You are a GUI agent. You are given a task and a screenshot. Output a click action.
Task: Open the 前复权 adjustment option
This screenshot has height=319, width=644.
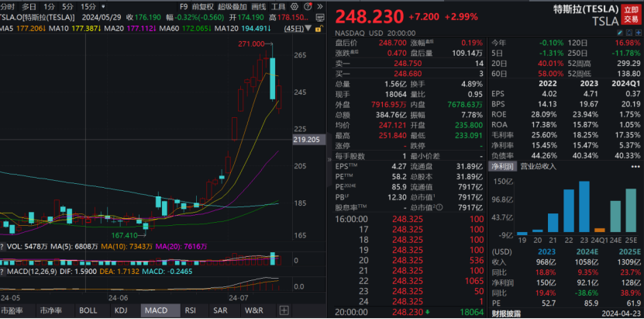pyautogui.click(x=203, y=6)
